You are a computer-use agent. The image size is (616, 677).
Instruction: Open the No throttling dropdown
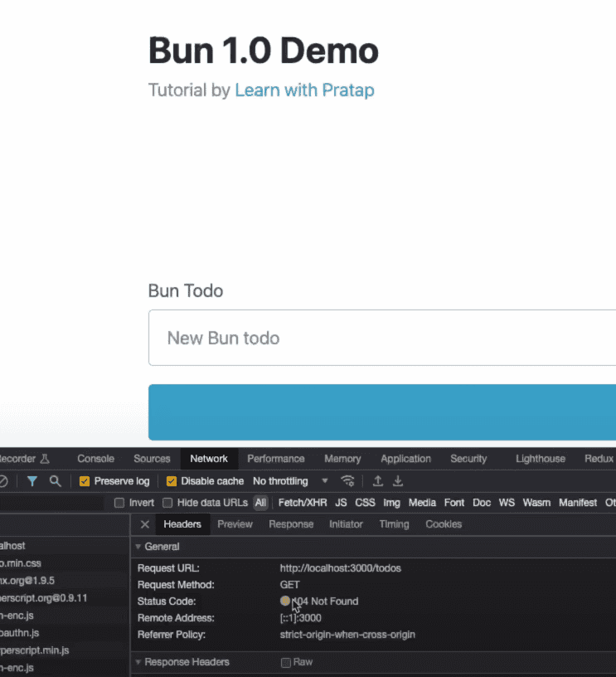290,481
